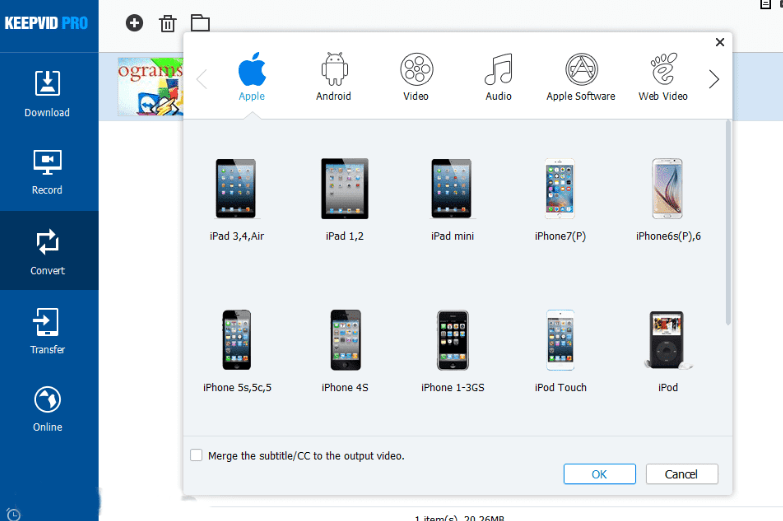The height and width of the screenshot is (521, 783).
Task: Open the Download section in sidebar
Action: point(47,94)
